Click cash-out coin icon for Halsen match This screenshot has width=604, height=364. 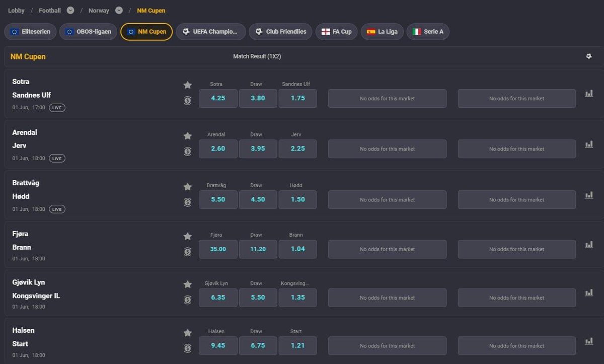click(x=188, y=348)
